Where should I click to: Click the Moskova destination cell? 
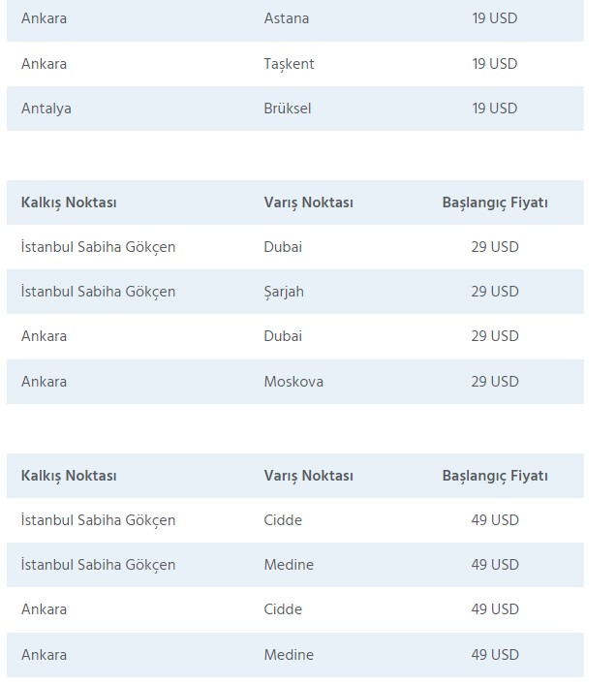pyautogui.click(x=293, y=382)
